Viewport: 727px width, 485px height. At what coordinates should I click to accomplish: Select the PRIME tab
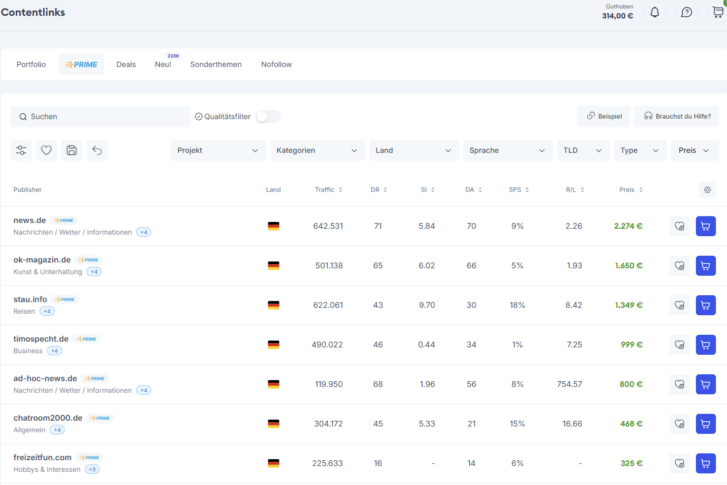click(x=81, y=64)
